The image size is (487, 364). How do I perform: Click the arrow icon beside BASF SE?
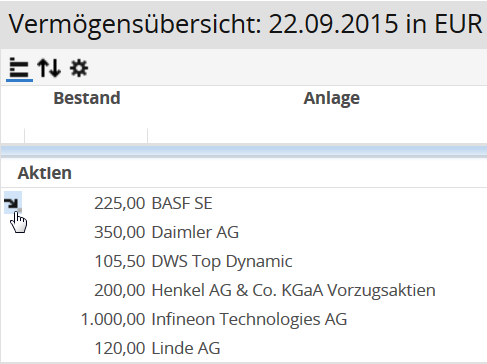12,203
